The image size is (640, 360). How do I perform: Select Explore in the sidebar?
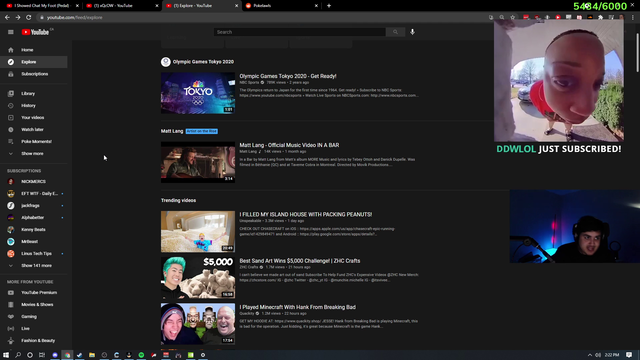coord(34,62)
